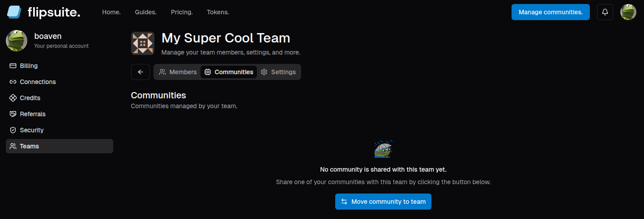Click the swap arrows icon on Move button
644x219 pixels.
[x=344, y=202]
